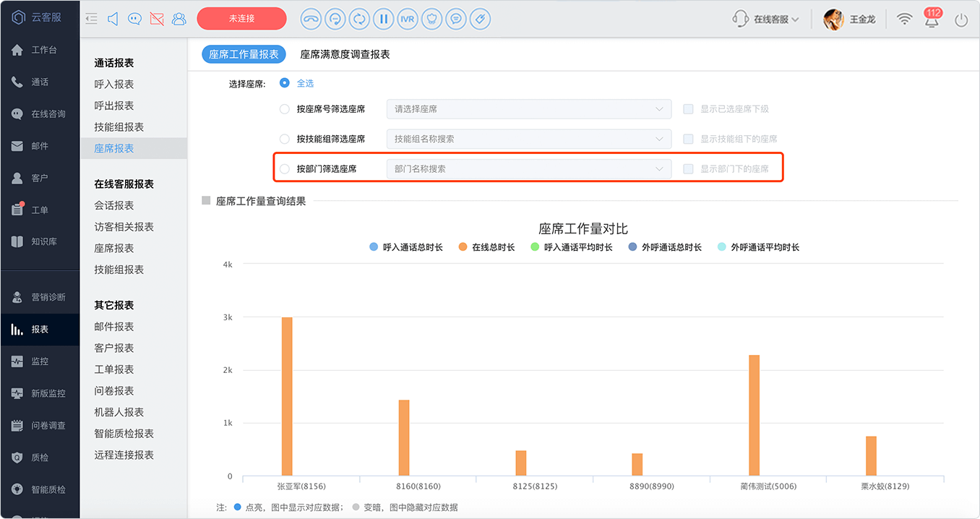980x519 pixels.
Task: Open notifications bell showing 112
Action: [x=932, y=19]
